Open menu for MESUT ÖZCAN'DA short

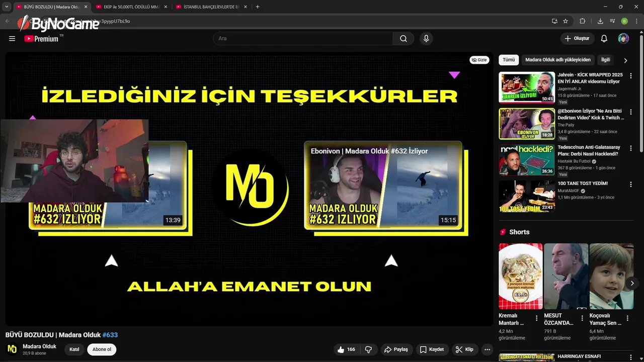coord(582,318)
